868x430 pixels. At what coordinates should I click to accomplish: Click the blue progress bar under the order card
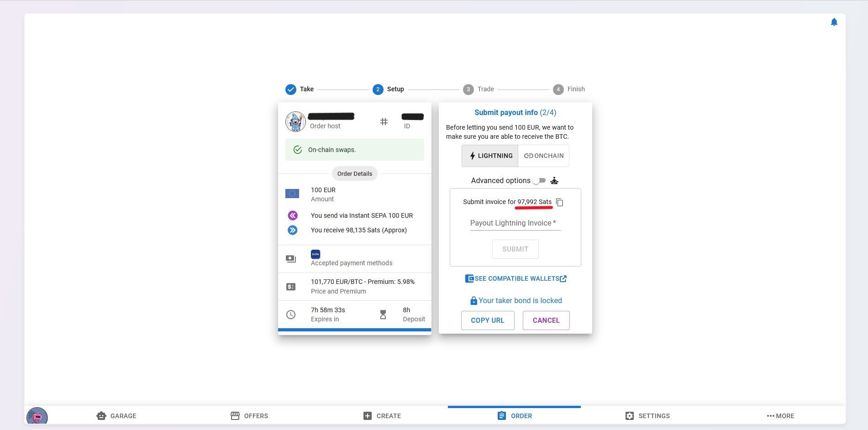click(354, 330)
